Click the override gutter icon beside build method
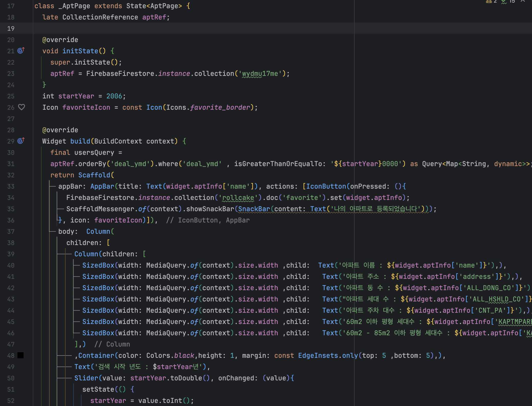The image size is (532, 406). pyautogui.click(x=21, y=141)
